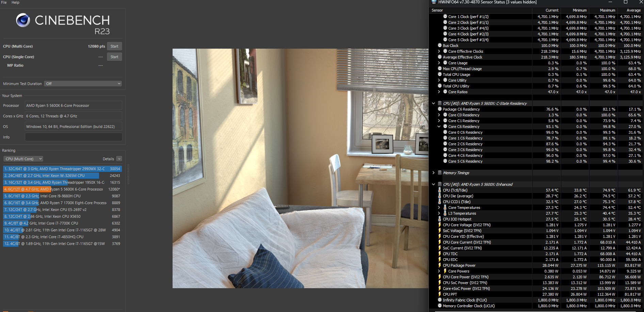Expand the Core C0 Residency row
This screenshot has height=312, width=644.
(439, 115)
